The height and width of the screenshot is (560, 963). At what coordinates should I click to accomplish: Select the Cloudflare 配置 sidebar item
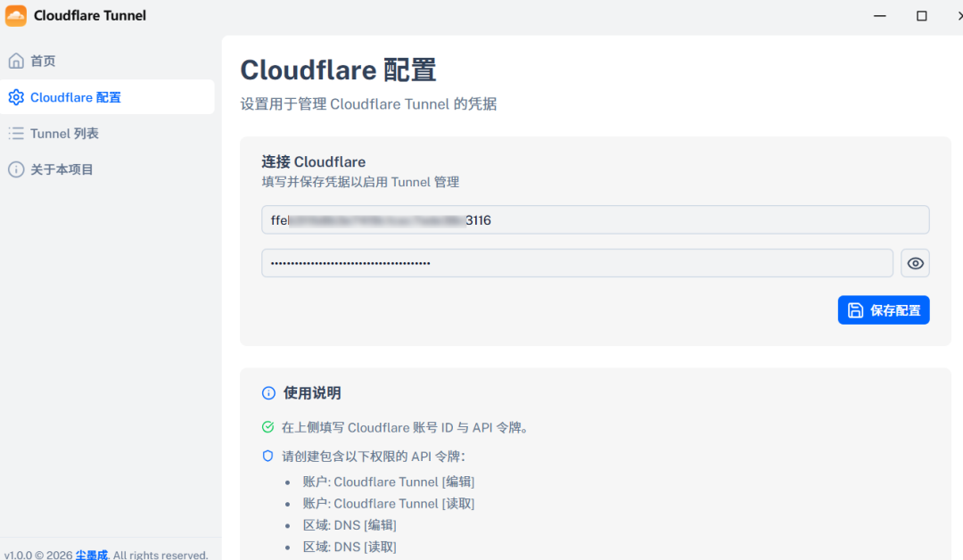point(76,97)
